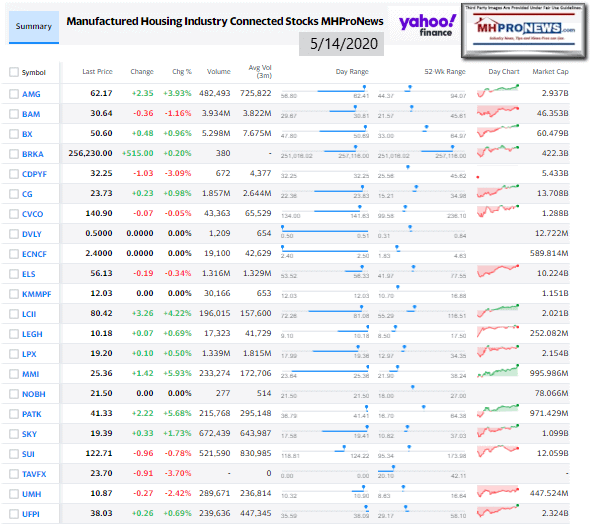Select the 422.3B market cap value
Viewport: 590px width, 525px height.
(555, 153)
